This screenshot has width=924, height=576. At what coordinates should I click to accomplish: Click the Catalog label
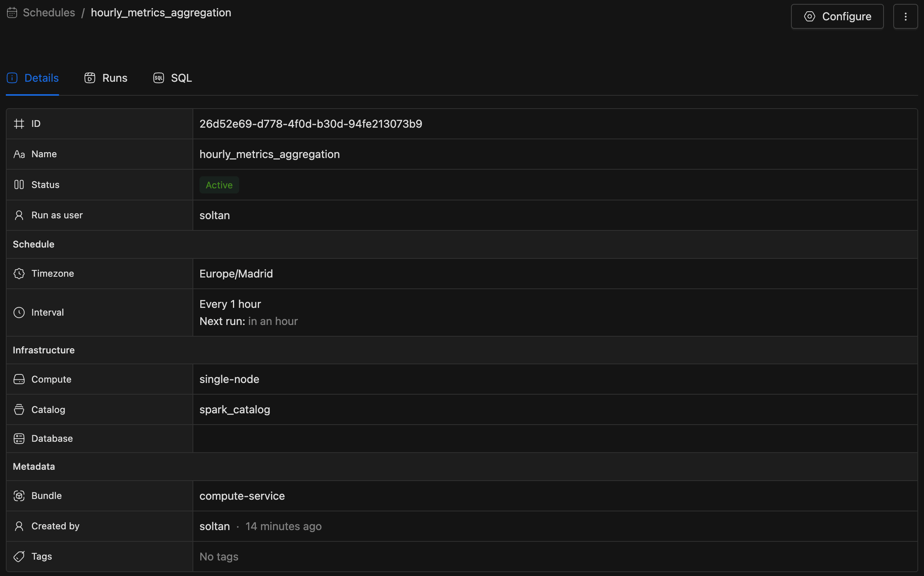[48, 409]
